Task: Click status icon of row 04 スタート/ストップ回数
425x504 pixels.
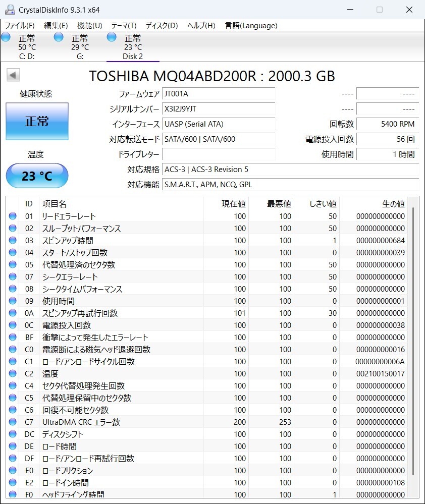Action: [x=13, y=252]
